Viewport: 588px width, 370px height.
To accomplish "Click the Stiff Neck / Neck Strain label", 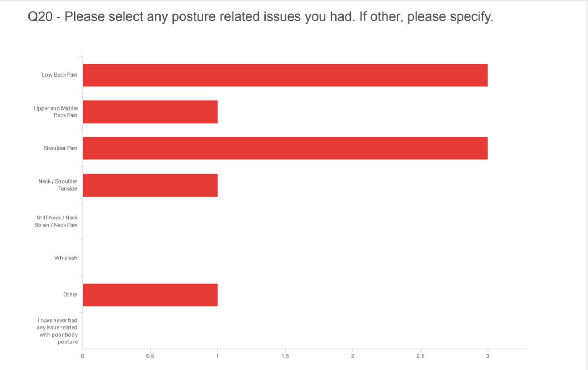I will 56,221.
